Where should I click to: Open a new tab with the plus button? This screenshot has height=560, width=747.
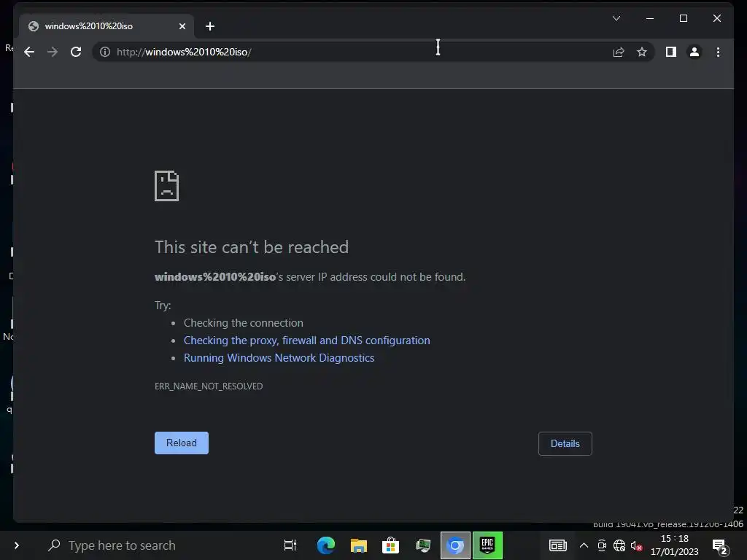point(210,26)
